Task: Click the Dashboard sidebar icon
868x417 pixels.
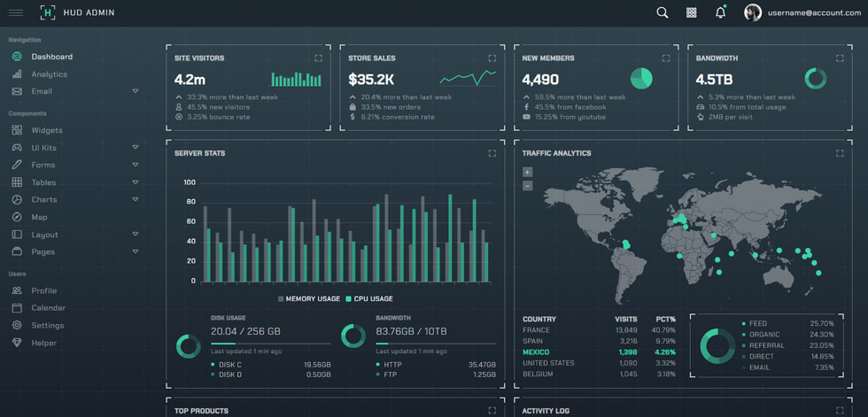Action: pyautogui.click(x=17, y=57)
